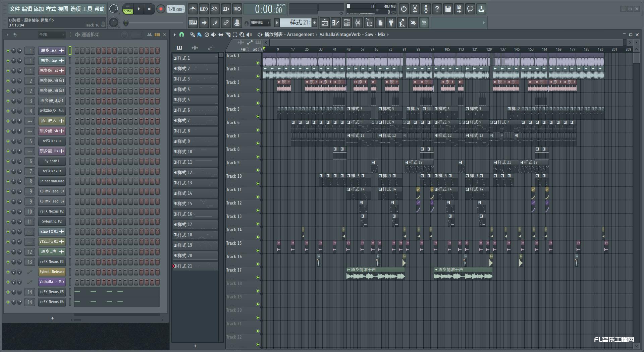644x352 pixels.
Task: Save the project with floppy icon
Action: pos(448,9)
